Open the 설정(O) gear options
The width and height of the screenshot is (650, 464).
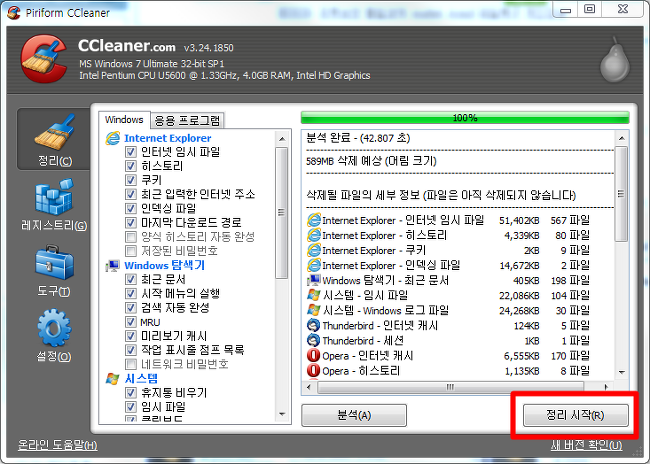(x=54, y=335)
